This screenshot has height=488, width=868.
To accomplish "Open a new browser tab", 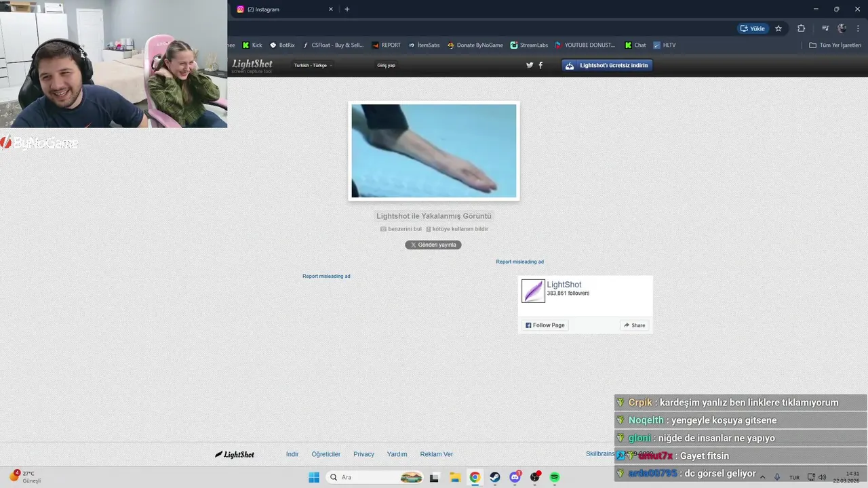I will (x=347, y=9).
